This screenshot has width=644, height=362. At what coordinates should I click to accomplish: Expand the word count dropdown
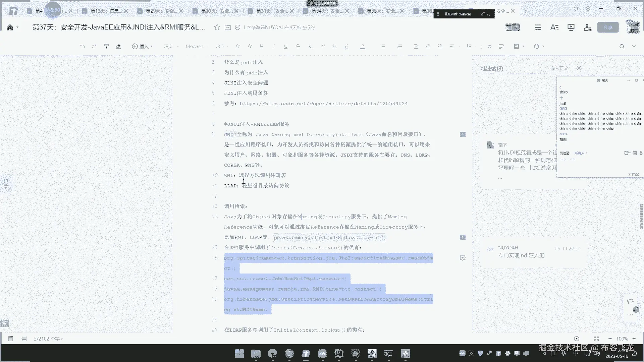click(x=48, y=339)
